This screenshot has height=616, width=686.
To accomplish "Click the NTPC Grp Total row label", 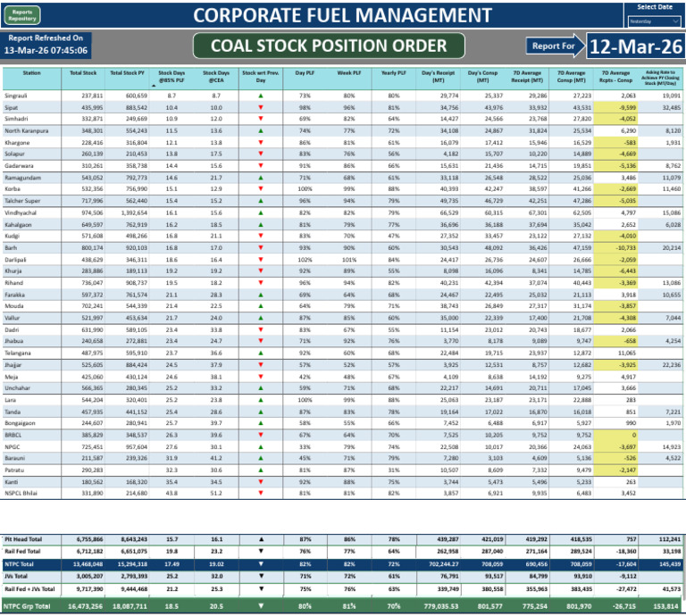I will tap(27, 606).
